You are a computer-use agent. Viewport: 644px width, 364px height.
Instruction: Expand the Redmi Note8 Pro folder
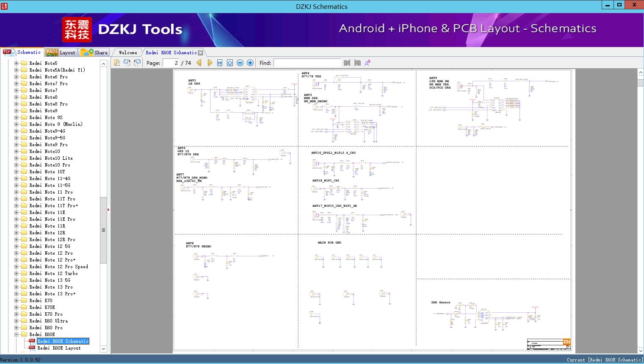[16, 104]
